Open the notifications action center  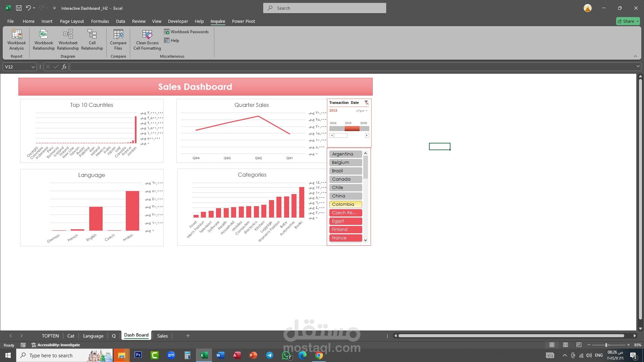click(x=634, y=355)
